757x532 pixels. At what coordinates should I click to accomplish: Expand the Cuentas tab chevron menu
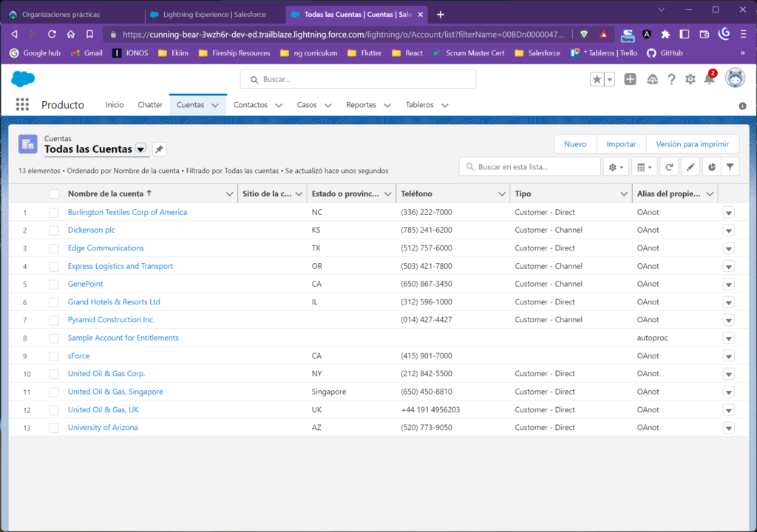pyautogui.click(x=215, y=105)
